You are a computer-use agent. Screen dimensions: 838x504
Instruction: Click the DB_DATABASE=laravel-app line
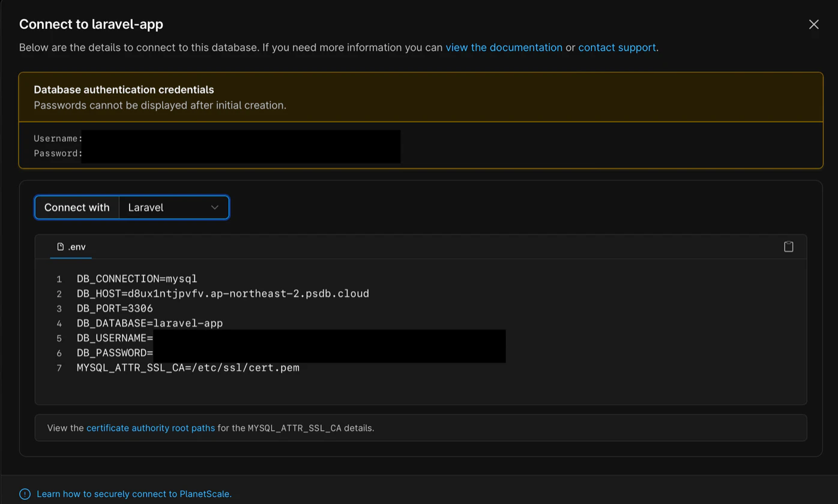tap(149, 323)
